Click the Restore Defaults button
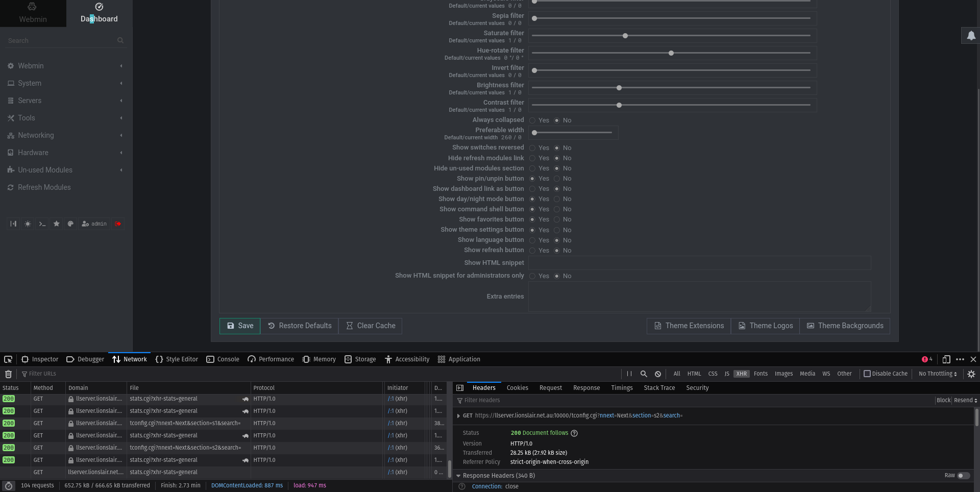Viewport: 980px width, 492px height. click(x=300, y=326)
